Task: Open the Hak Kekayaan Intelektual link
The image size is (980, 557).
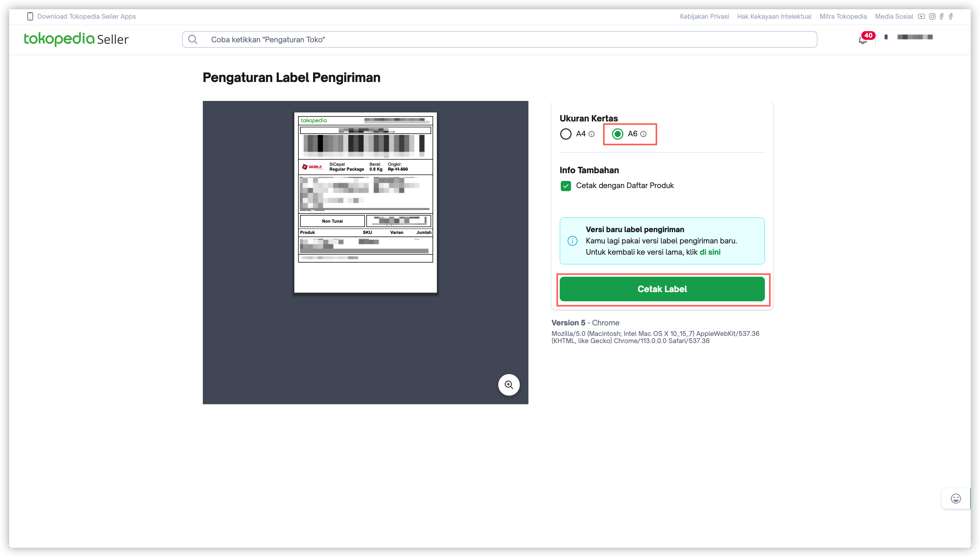Action: (774, 16)
